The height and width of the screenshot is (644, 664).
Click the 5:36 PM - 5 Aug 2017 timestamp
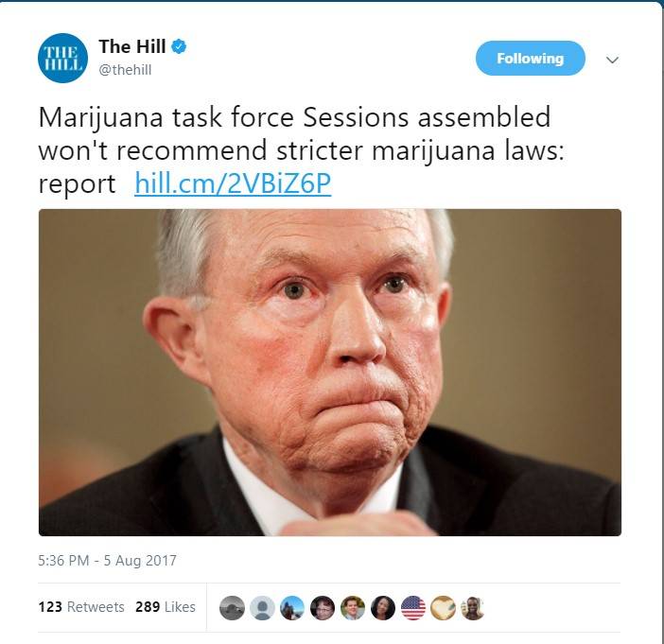pyautogui.click(x=107, y=560)
